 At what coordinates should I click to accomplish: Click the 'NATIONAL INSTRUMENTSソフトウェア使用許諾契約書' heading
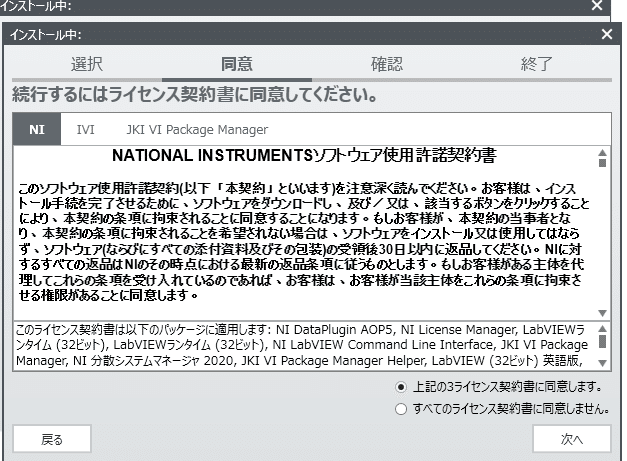304,156
